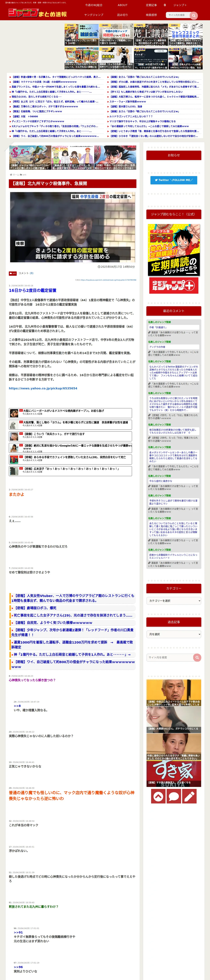
Task: Click the ジャンプ定期購読 banner image
Action: point(174,250)
